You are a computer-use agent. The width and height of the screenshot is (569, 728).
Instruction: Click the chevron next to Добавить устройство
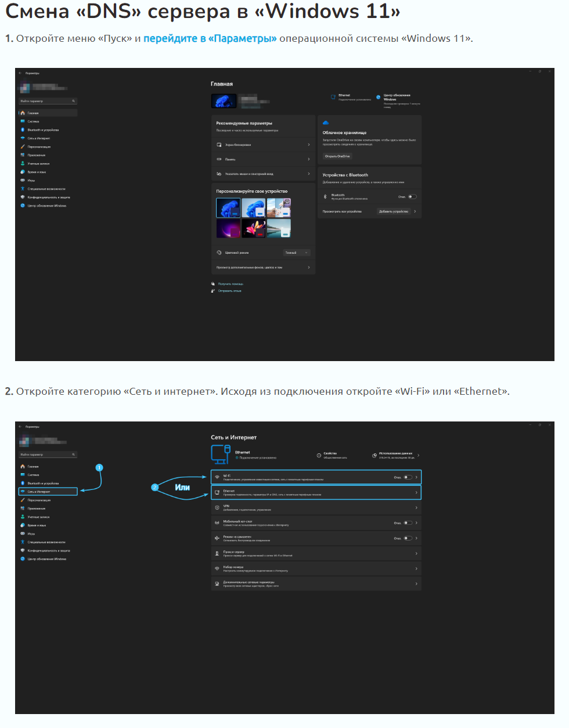pos(415,211)
